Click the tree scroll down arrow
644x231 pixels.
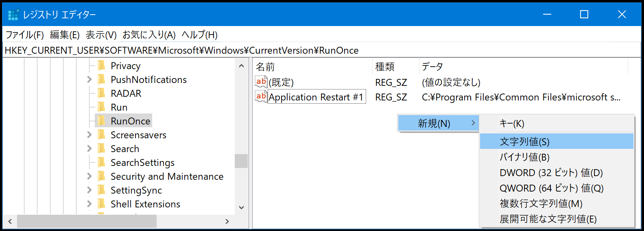(241, 207)
